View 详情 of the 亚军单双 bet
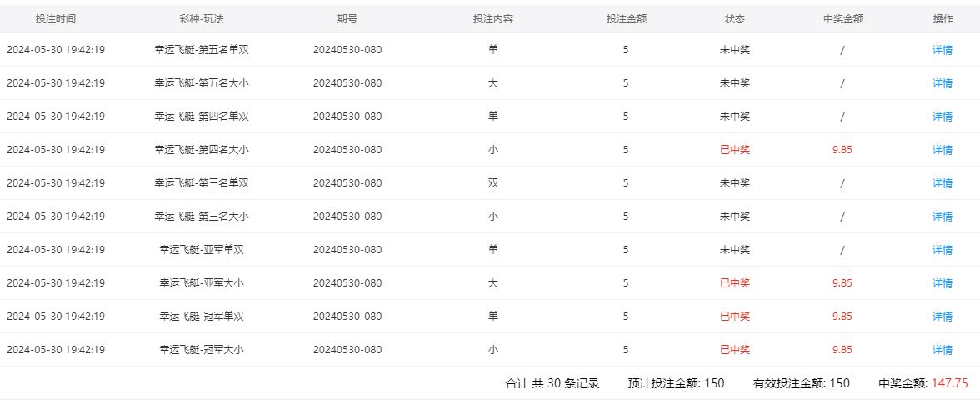Screen dimensions: 980x404 tap(942, 250)
